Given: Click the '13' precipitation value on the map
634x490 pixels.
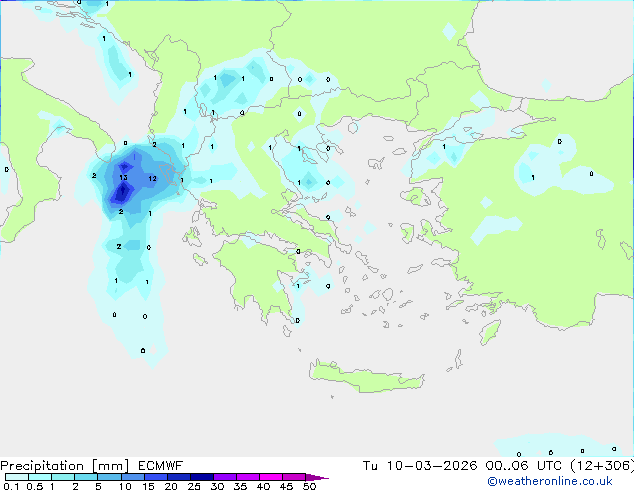Looking at the screenshot, I should (123, 177).
